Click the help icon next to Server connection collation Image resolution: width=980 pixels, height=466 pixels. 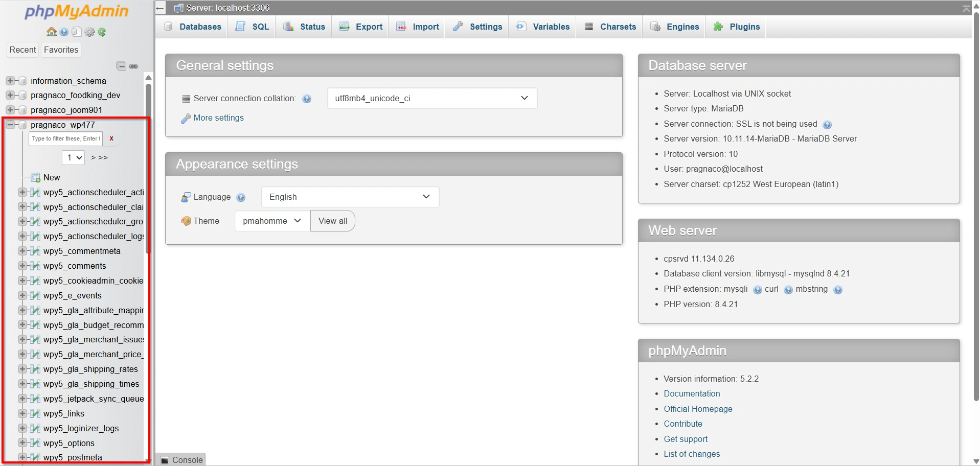coord(307,99)
